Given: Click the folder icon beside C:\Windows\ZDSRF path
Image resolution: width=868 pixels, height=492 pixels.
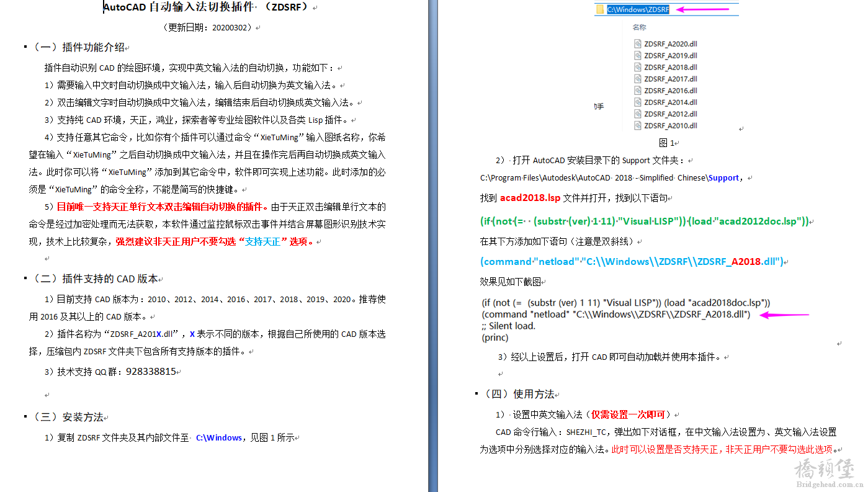Looking at the screenshot, I should point(599,9).
